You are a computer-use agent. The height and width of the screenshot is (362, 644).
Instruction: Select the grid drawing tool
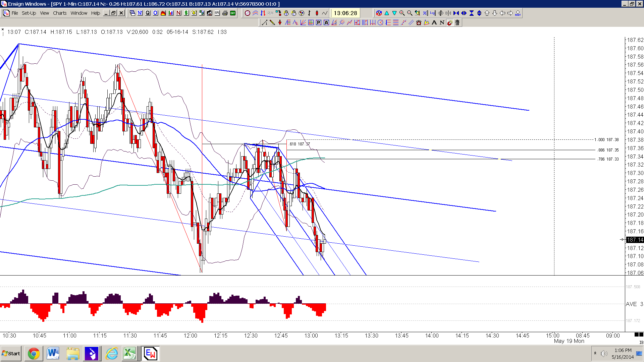click(x=311, y=22)
